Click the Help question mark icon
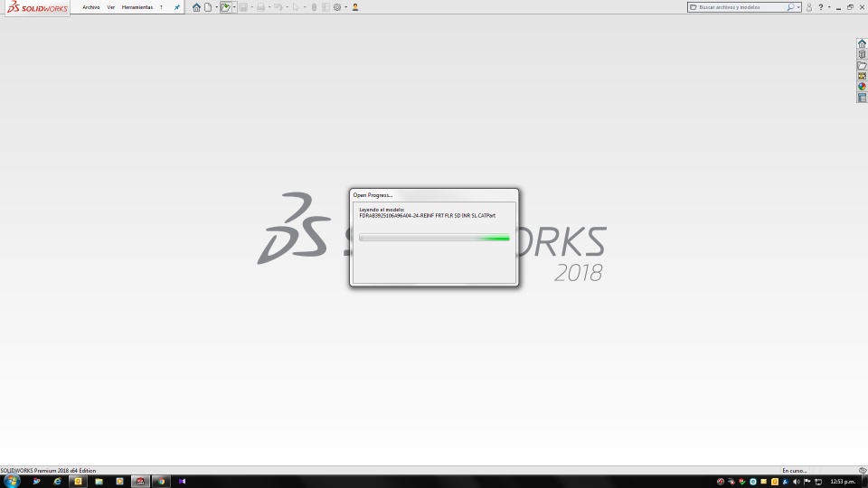Image resolution: width=868 pixels, height=488 pixels. pyautogui.click(x=821, y=7)
